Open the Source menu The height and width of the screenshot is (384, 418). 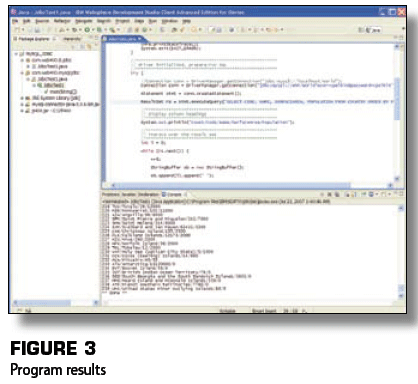point(42,21)
